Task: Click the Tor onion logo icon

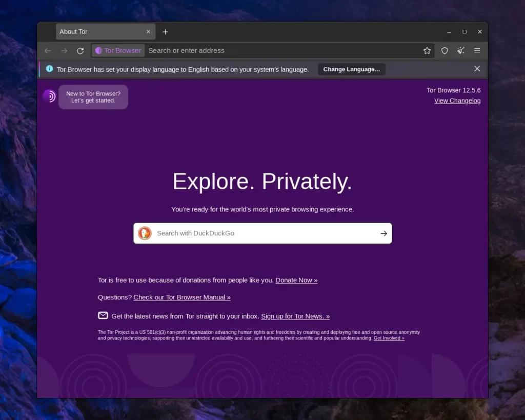Action: (50, 96)
